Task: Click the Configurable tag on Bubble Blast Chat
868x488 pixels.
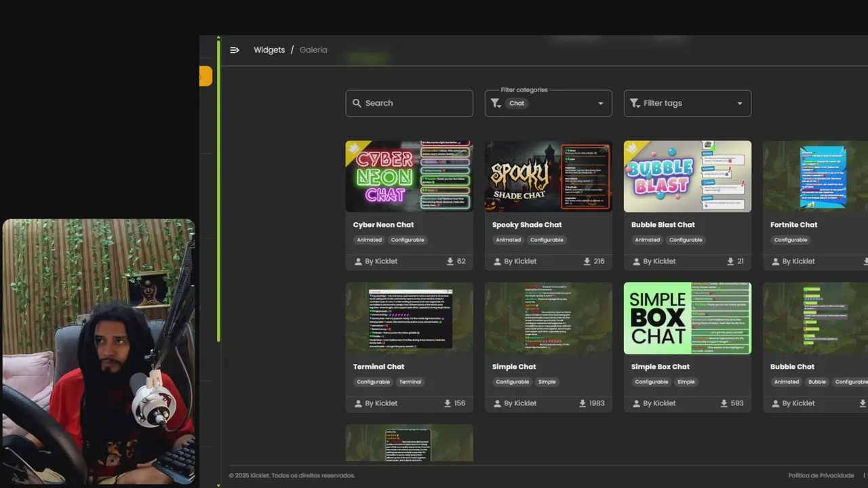Action: [686, 240]
